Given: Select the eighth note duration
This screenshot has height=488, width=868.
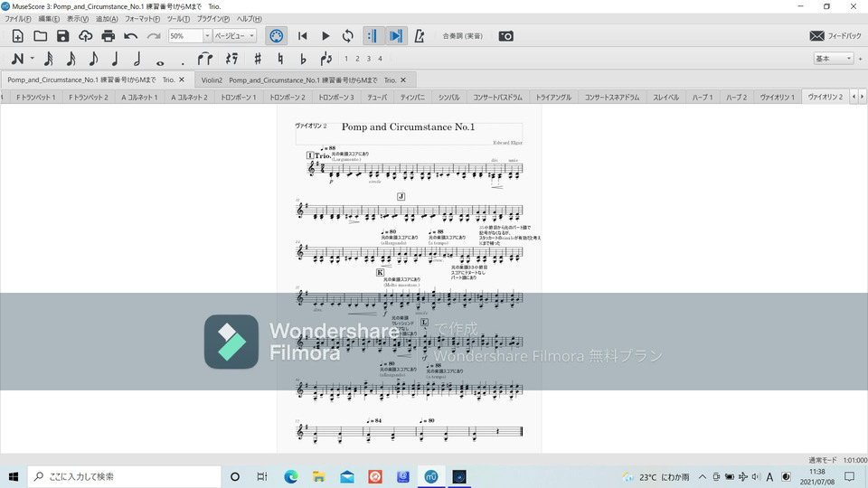Looking at the screenshot, I should (93, 59).
